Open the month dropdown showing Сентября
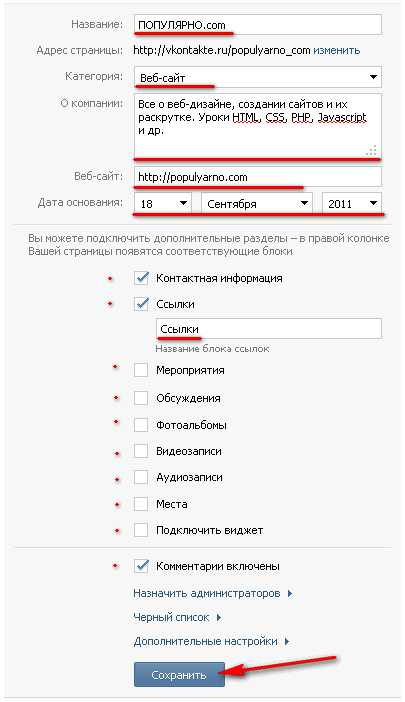The height and width of the screenshot is (702, 405). 257,204
